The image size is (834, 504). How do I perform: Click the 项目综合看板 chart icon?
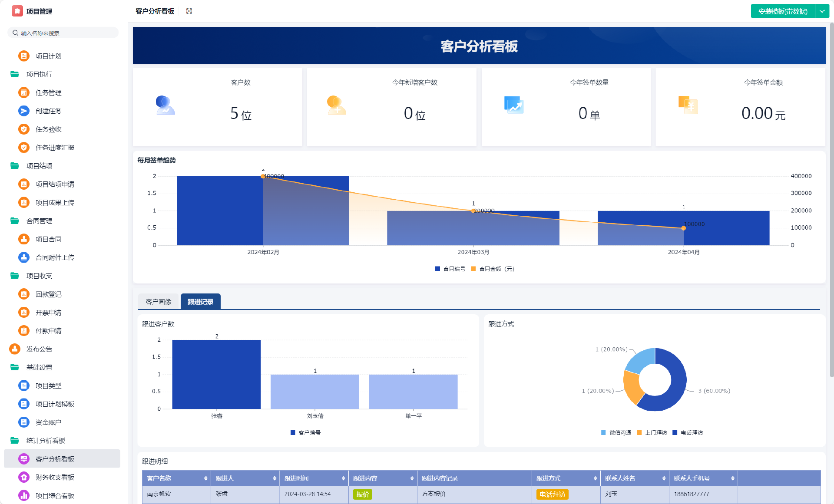[x=24, y=495]
